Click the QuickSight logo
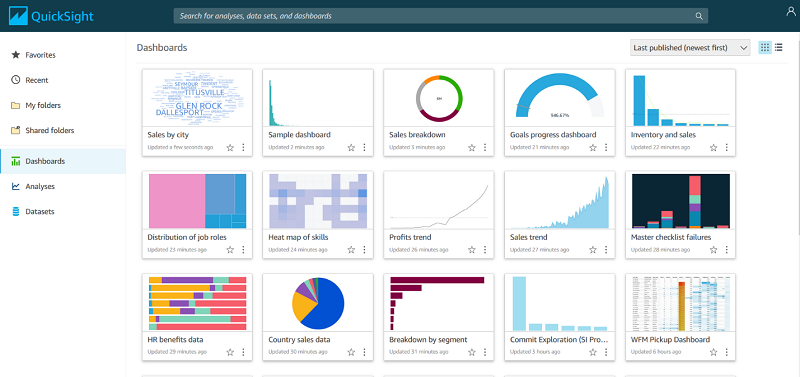 point(52,16)
